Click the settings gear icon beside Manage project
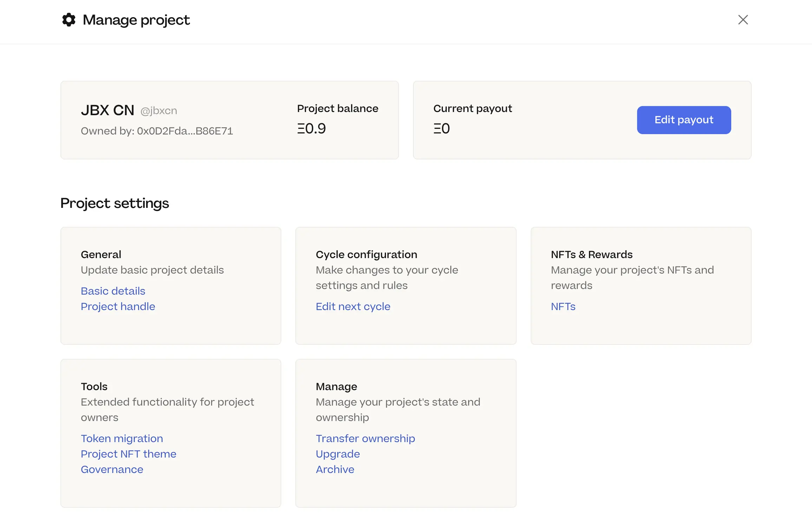This screenshot has height=526, width=812. click(x=68, y=20)
